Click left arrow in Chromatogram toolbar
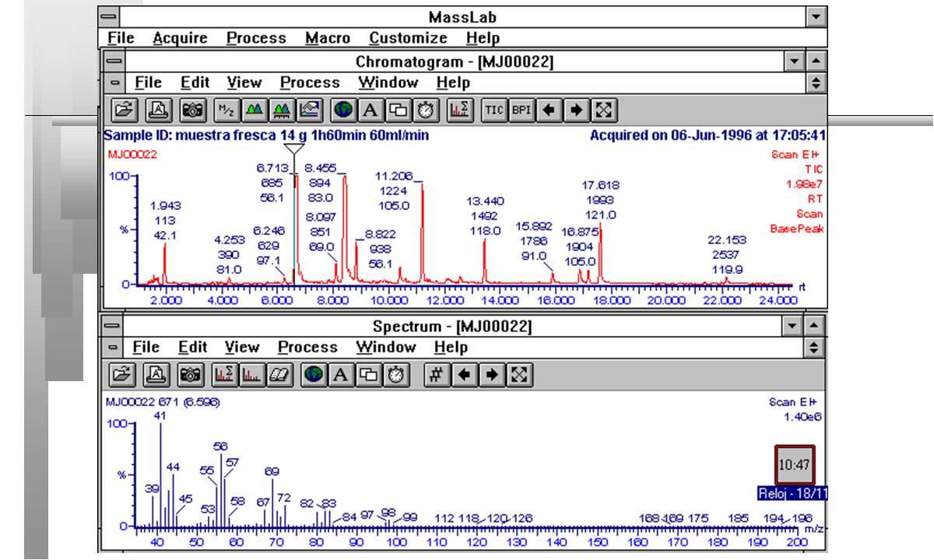The height and width of the screenshot is (560, 934). (x=550, y=110)
